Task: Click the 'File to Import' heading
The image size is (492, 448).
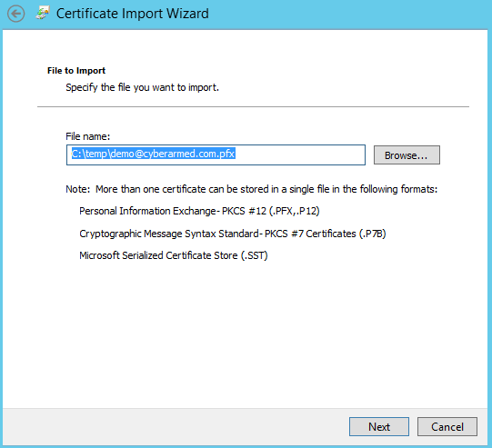Action: pos(76,71)
